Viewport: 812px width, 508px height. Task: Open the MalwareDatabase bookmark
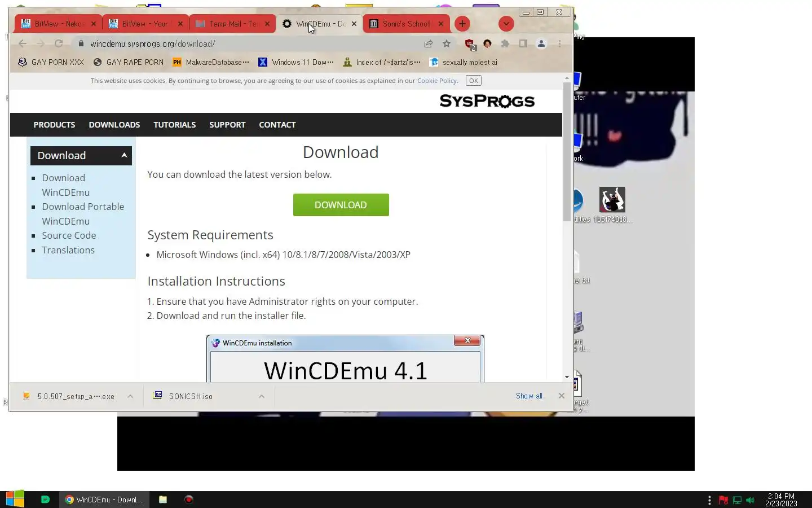pos(211,62)
